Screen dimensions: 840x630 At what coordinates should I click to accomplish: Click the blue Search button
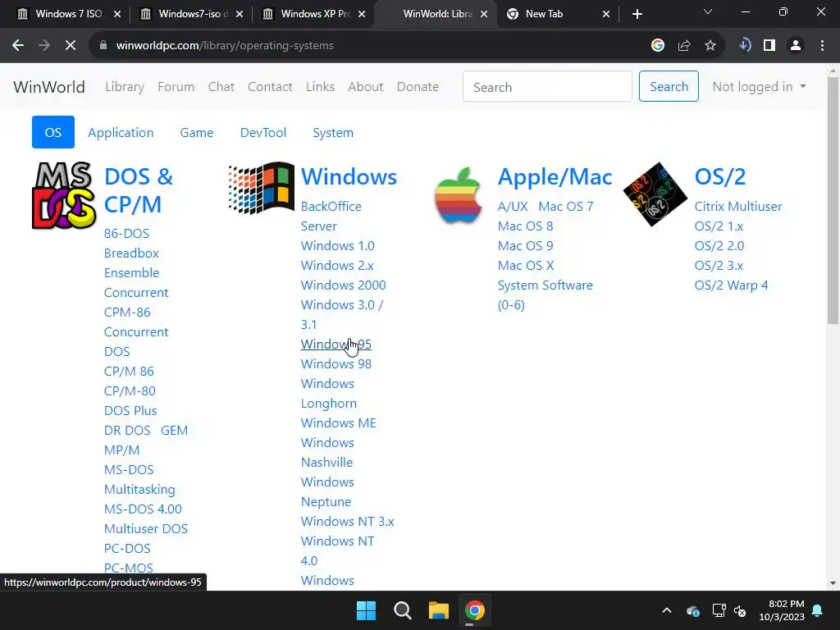[x=669, y=86]
